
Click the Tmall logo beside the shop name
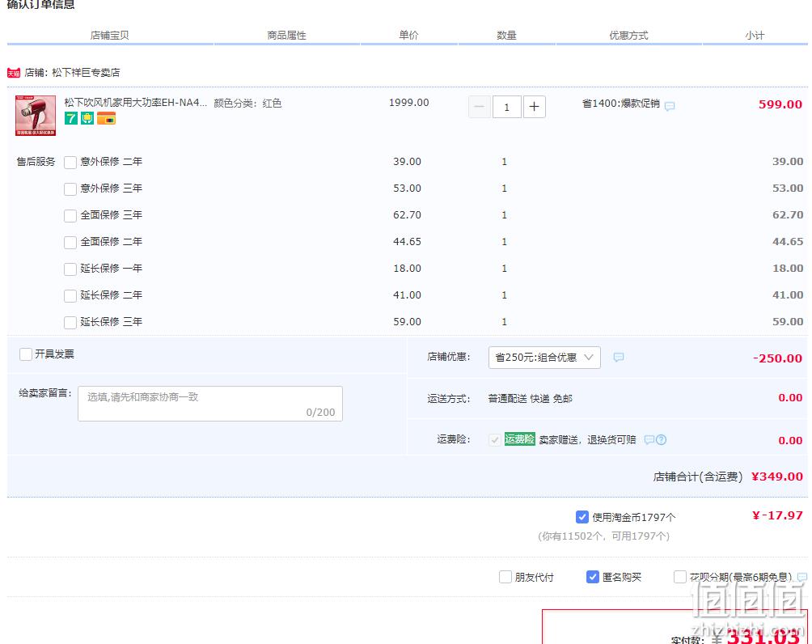tap(14, 73)
